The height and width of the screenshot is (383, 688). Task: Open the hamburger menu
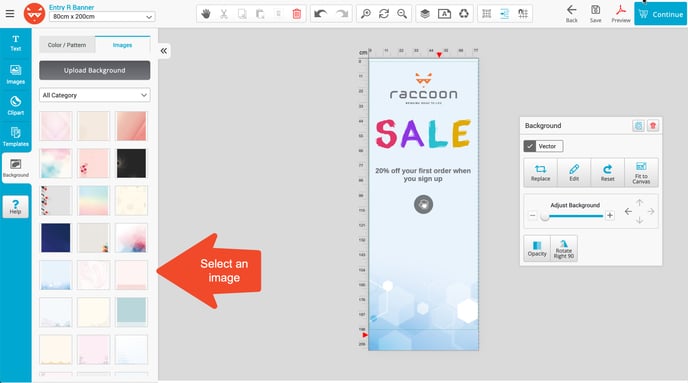(x=10, y=14)
